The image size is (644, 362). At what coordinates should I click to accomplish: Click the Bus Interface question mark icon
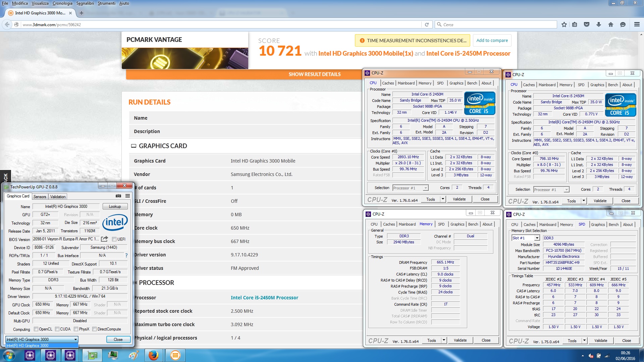[x=126, y=255]
